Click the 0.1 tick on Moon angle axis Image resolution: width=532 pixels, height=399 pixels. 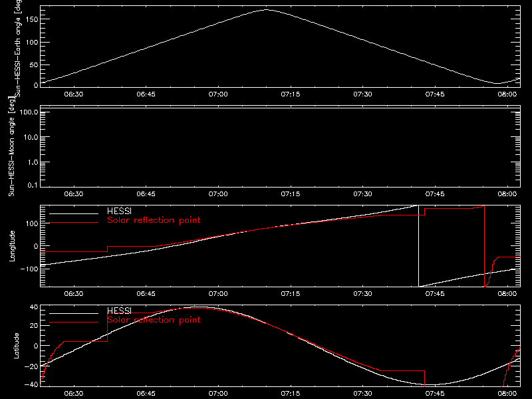coord(33,185)
